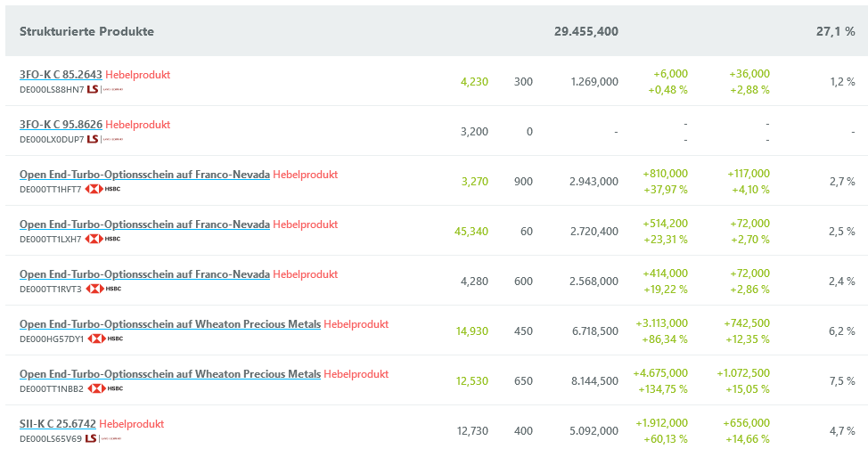Click the LS issuer logo beside DE000LS88HN7
Image resolution: width=868 pixels, height=449 pixels.
click(x=104, y=89)
